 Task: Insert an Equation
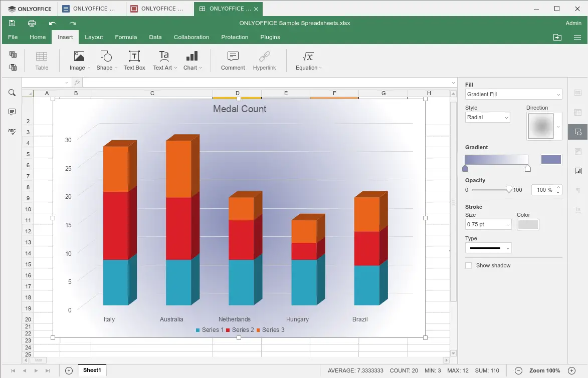[x=307, y=60]
